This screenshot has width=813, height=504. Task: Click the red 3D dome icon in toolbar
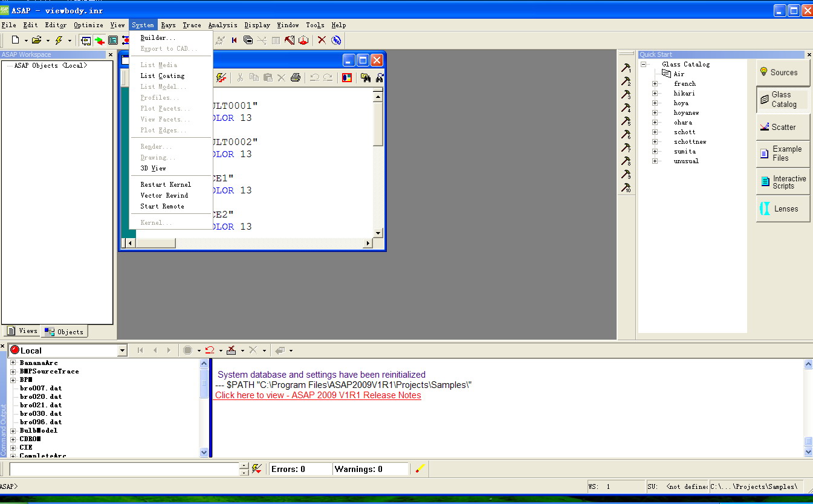(303, 40)
